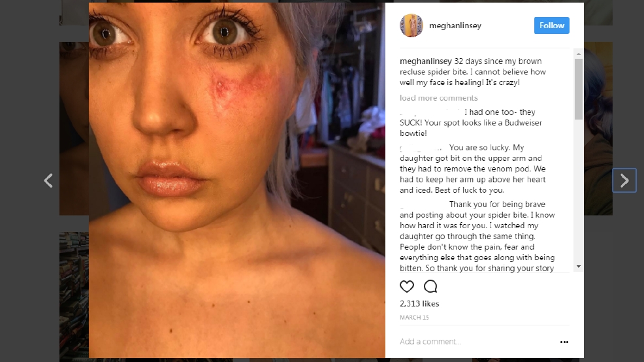Click the comments scrollbar up arrow

click(x=578, y=54)
